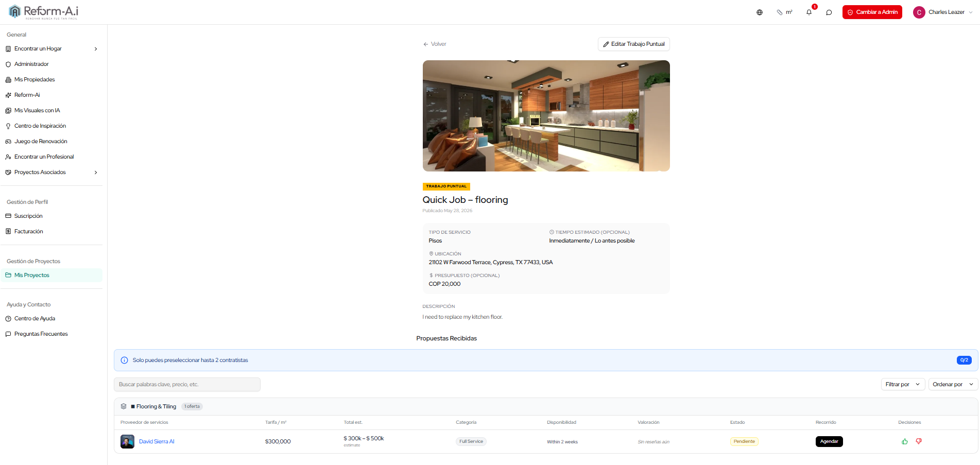Screen dimensions: 980x465
Task: Open Mis Propiedades in sidebar
Action: point(35,80)
